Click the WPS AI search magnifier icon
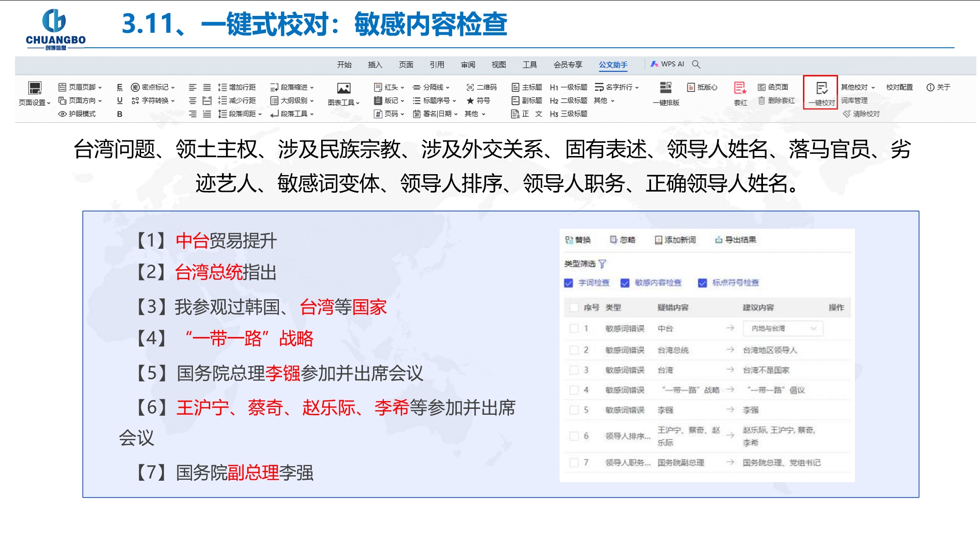This screenshot has width=980, height=553. coord(696,64)
